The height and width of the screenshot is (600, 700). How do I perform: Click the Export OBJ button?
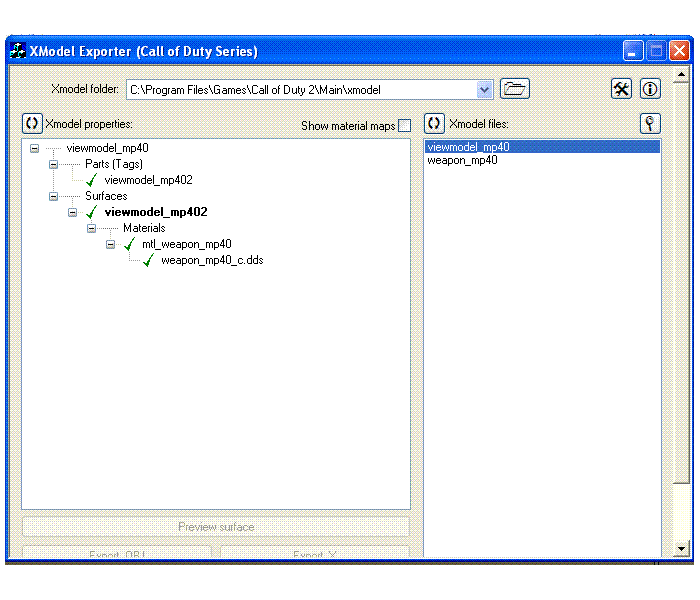tap(117, 552)
